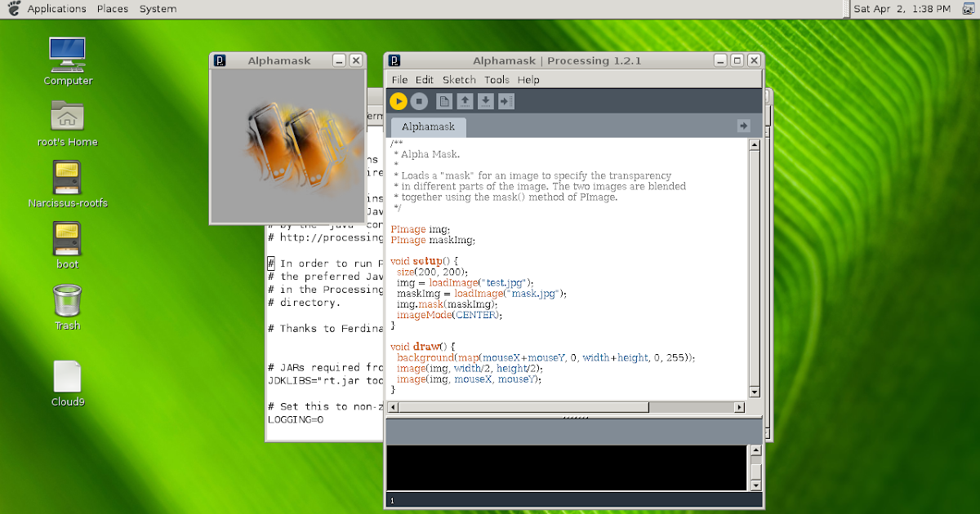980x514 pixels.
Task: Save the sketch using the Save icon
Action: click(485, 101)
